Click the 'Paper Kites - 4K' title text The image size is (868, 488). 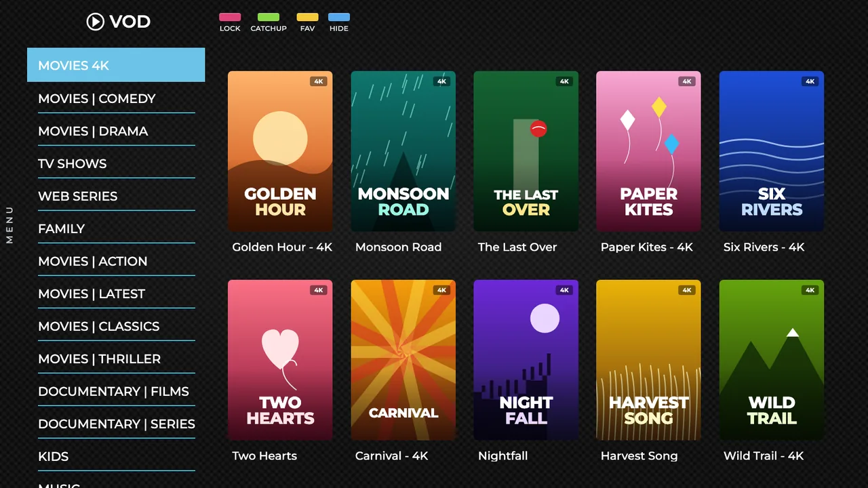(x=647, y=247)
